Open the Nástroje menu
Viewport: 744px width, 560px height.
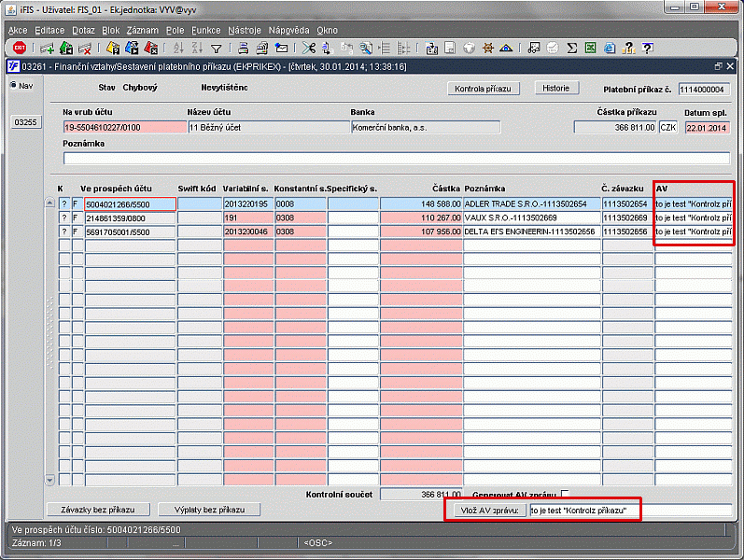(245, 31)
